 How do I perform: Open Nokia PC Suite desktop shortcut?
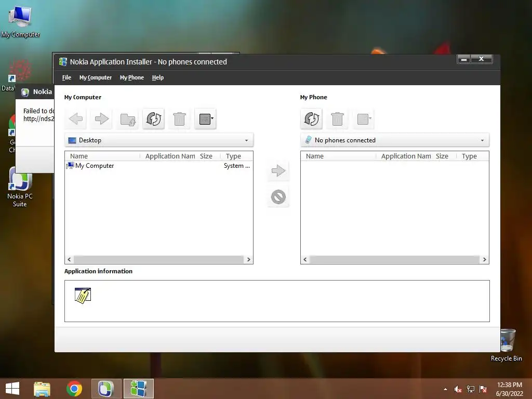(20, 187)
